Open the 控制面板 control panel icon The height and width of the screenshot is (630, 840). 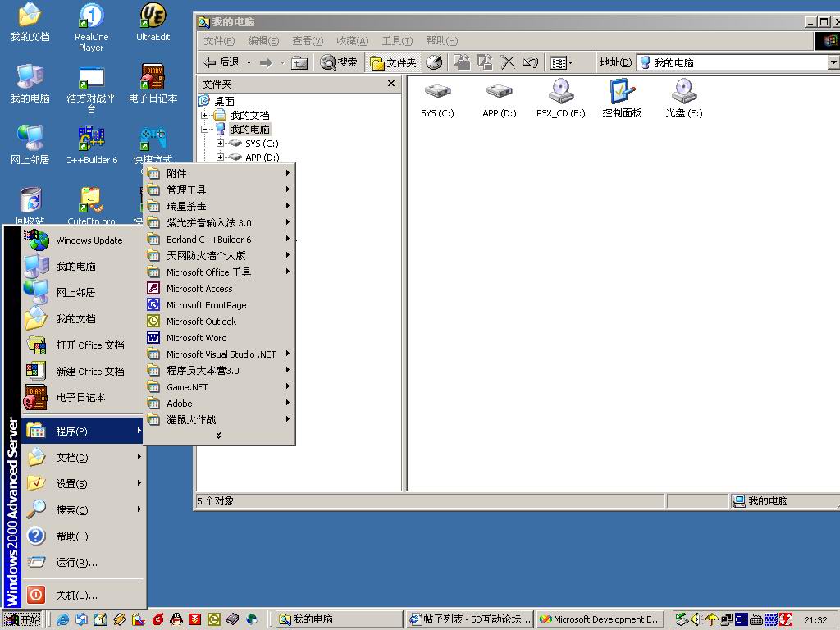tap(622, 98)
